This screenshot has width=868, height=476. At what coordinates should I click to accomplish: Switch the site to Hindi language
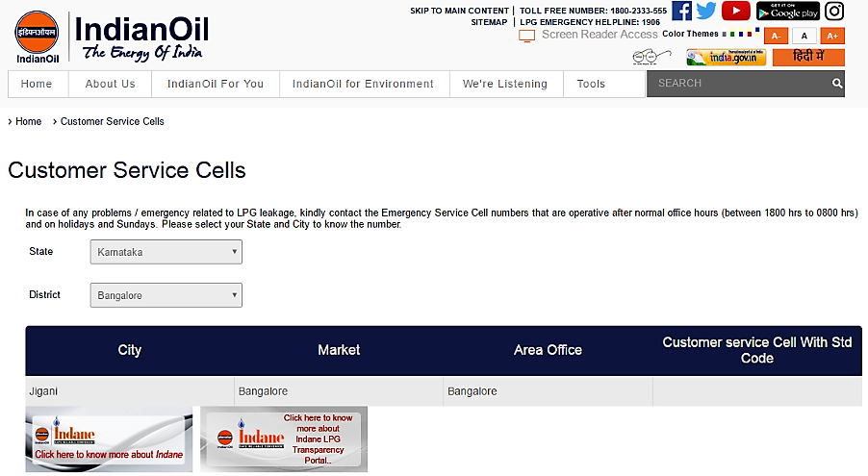click(x=808, y=57)
